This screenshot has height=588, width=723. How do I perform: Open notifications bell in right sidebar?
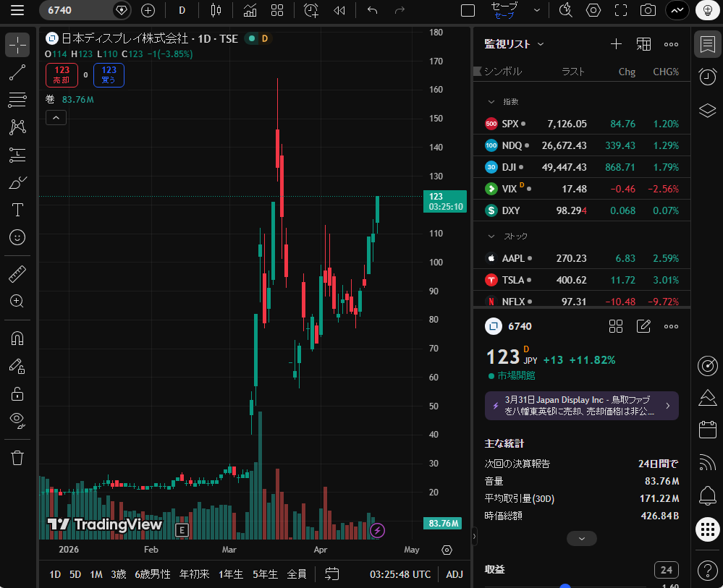tap(707, 496)
